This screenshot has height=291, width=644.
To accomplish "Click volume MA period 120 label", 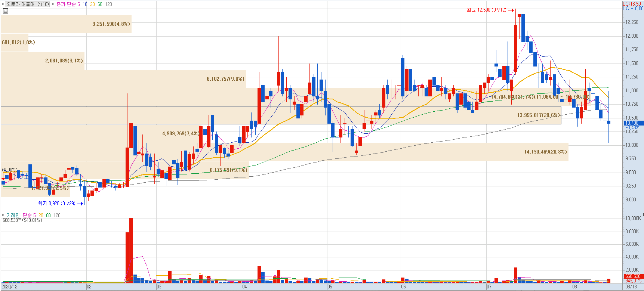I will (x=57, y=215).
